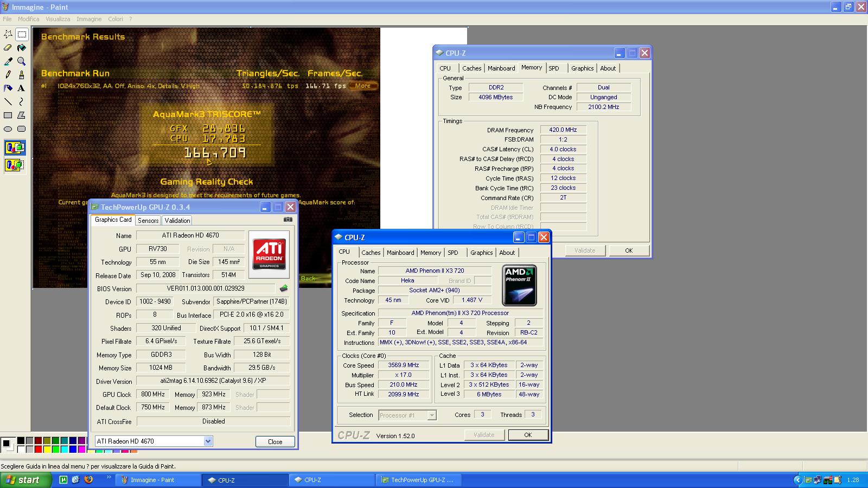
Task: Select the Rectangle shape tool
Action: point(8,115)
